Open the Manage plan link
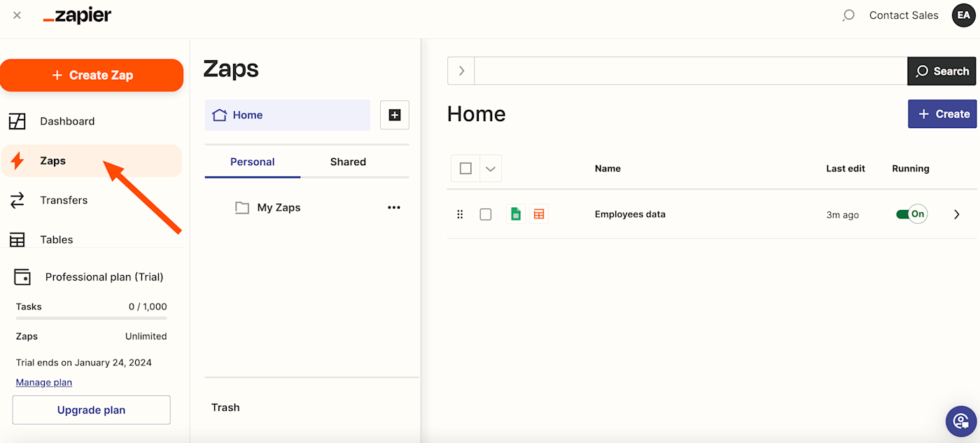 (x=44, y=382)
